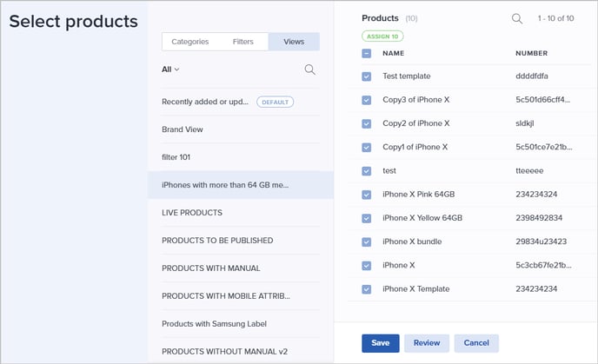Image resolution: width=598 pixels, height=364 pixels.
Task: Cancel the product selection dialog
Action: pos(476,343)
